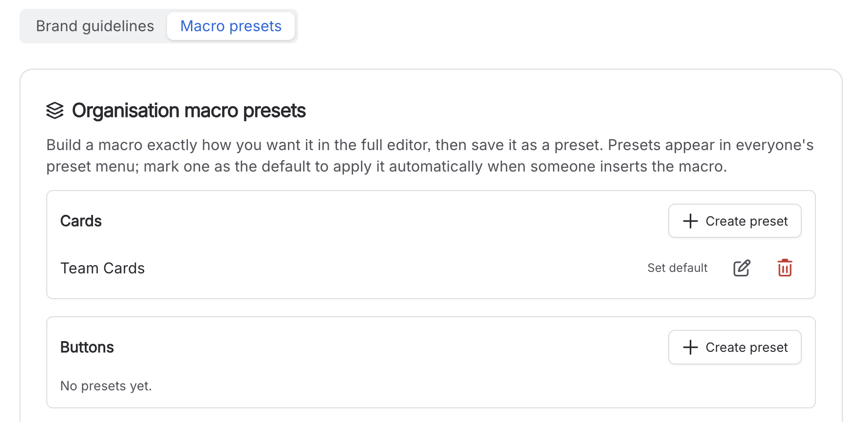Click the 'Set default' text link
Viewport: 868px width, 422px height.
[x=677, y=268]
